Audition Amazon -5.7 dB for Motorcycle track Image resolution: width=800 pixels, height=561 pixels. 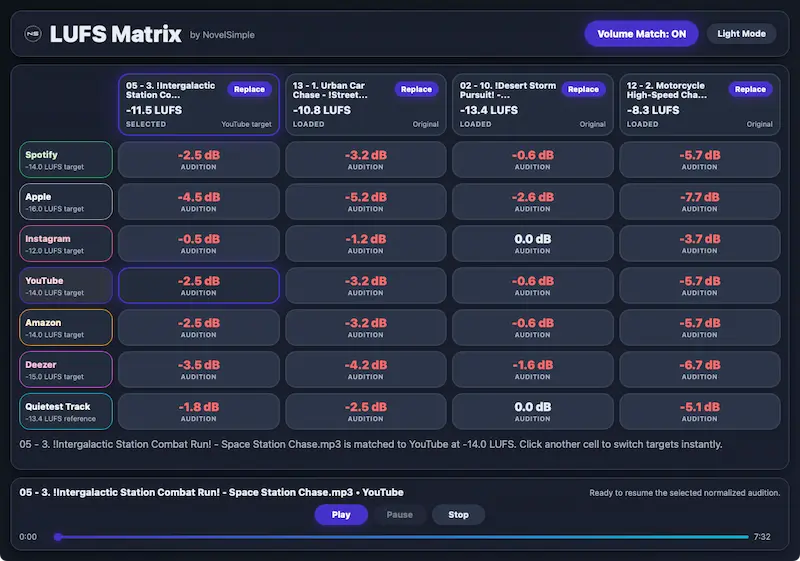coord(699,327)
